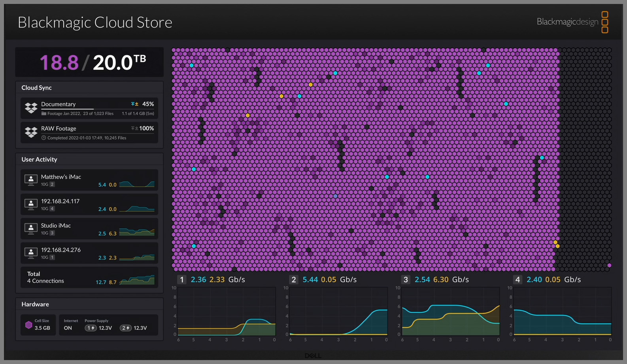Click port badge 1 under 192.168.24.276
Viewport: 627px width, 364px height.
tap(52, 257)
